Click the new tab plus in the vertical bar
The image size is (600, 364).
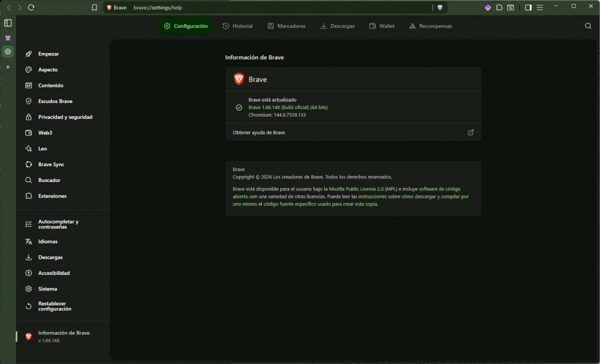pyautogui.click(x=7, y=66)
